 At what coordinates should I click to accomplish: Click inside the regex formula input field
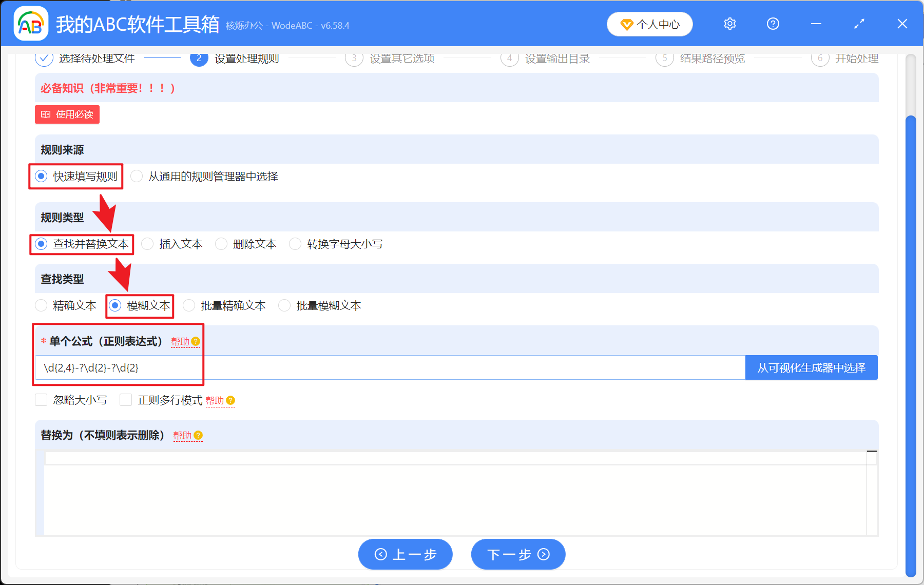(x=359, y=367)
